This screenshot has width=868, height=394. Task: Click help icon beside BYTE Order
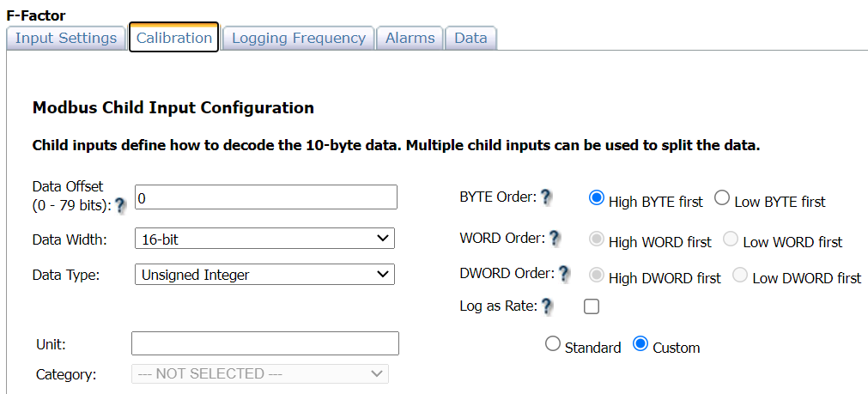[x=546, y=197]
